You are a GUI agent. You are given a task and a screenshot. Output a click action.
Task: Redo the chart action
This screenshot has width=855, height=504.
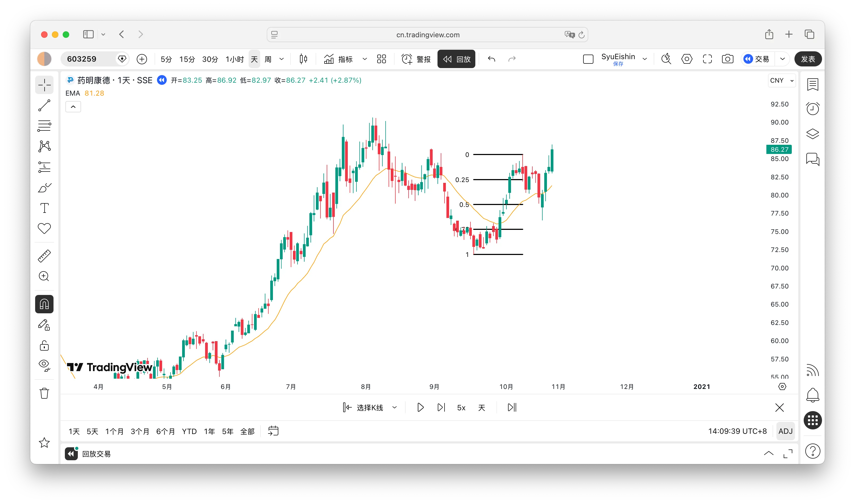(512, 59)
